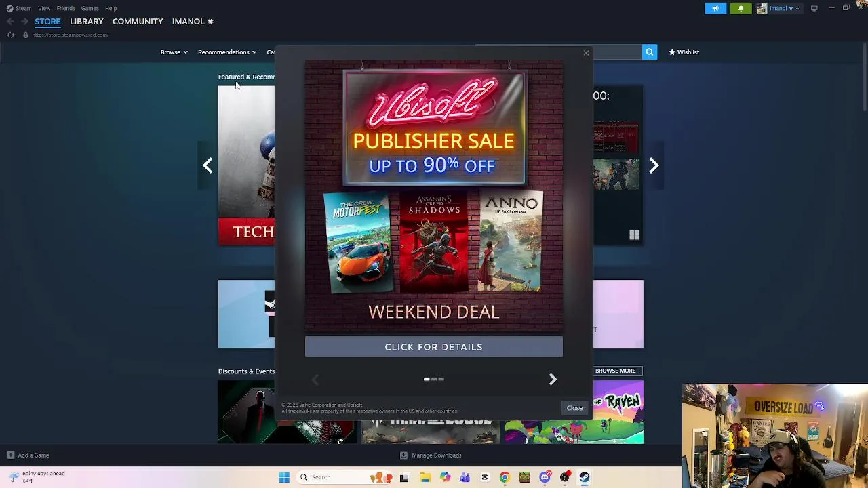Click the WEEKEND DEAL text
The height and width of the screenshot is (488, 868).
tap(434, 312)
